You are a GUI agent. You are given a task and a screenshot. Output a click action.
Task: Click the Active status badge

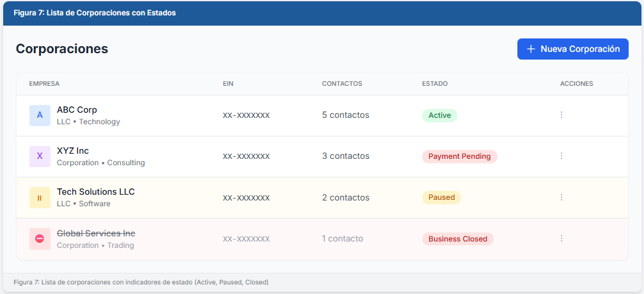(439, 115)
